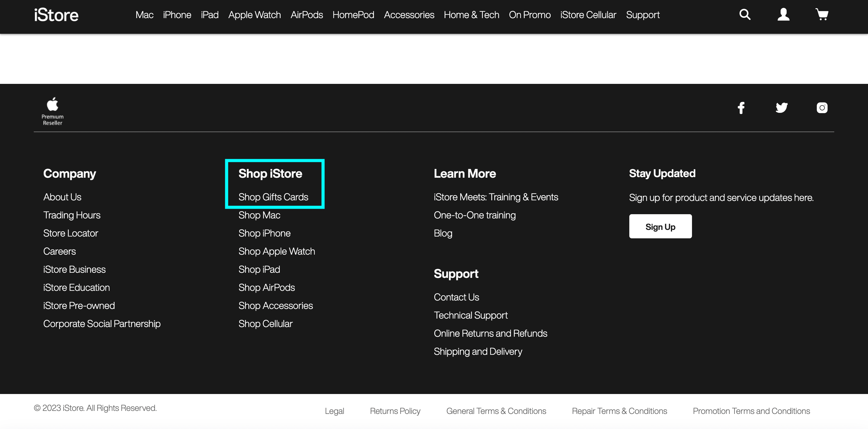Open the Blog link
Image resolution: width=868 pixels, height=429 pixels.
pos(443,234)
